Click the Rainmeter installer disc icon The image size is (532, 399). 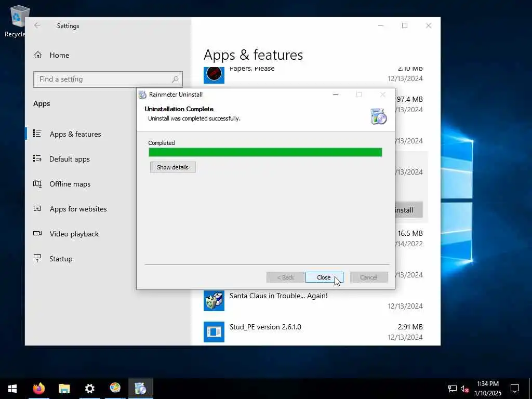pos(378,116)
